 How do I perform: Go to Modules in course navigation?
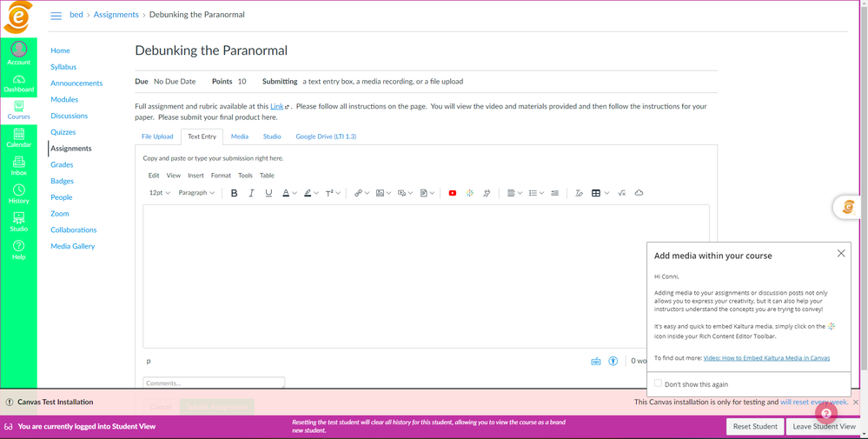coord(64,100)
